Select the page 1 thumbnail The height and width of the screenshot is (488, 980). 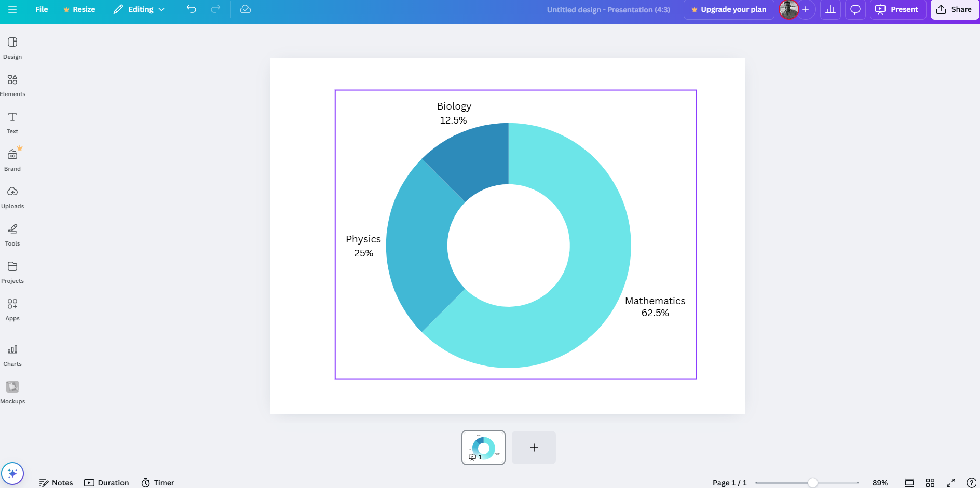[483, 447]
